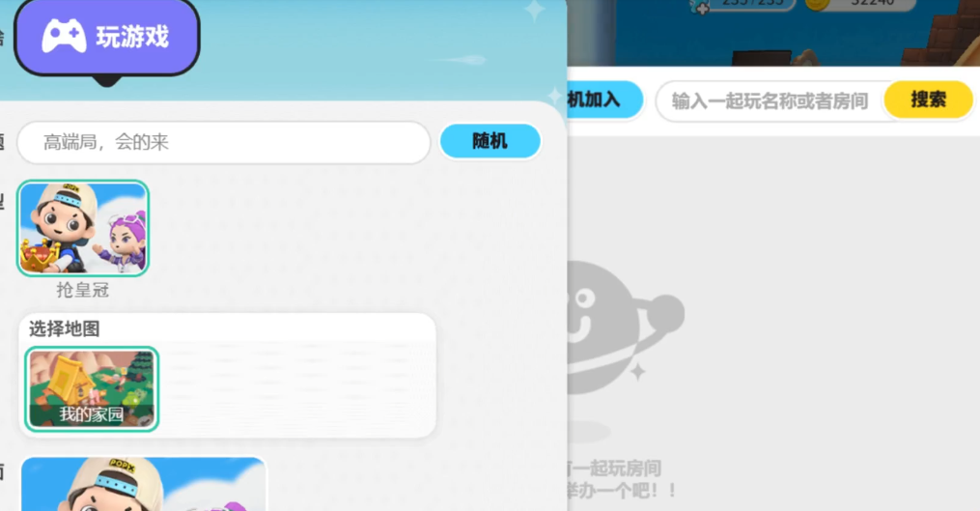Click the 随机 random name button
The image size is (980, 511).
click(490, 141)
